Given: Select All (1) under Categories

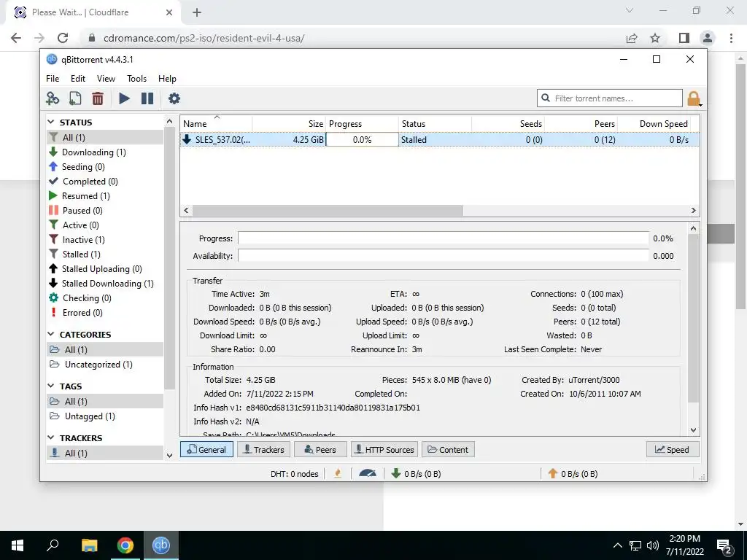Looking at the screenshot, I should click(105, 349).
